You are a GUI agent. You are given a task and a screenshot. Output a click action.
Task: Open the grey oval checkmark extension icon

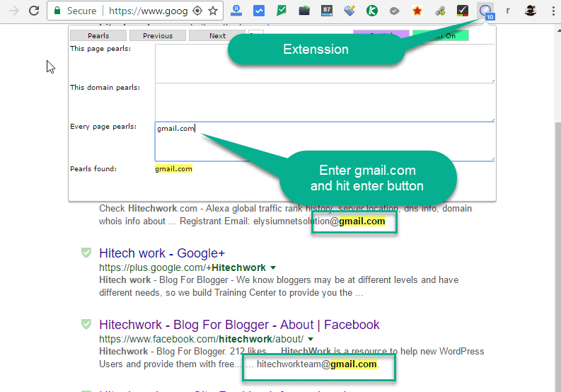click(x=394, y=11)
